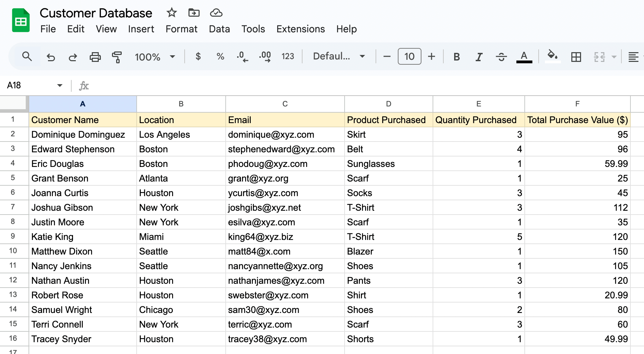Open the Extensions menu
644x354 pixels.
300,29
